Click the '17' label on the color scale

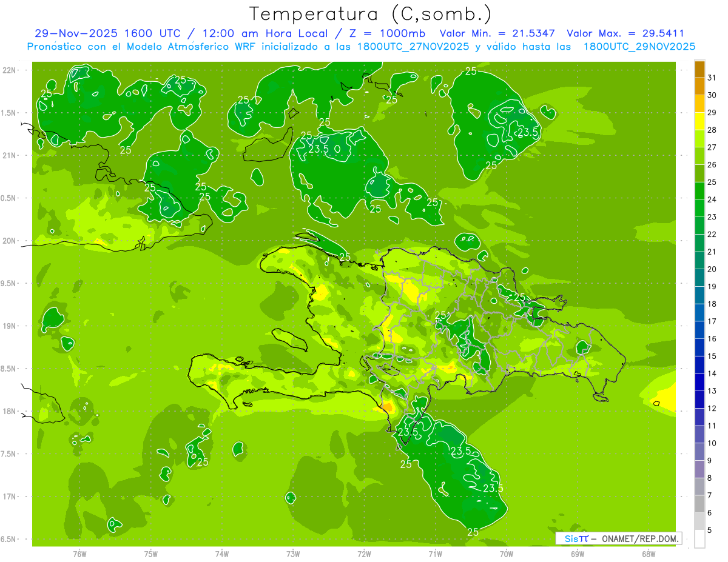[712, 321]
